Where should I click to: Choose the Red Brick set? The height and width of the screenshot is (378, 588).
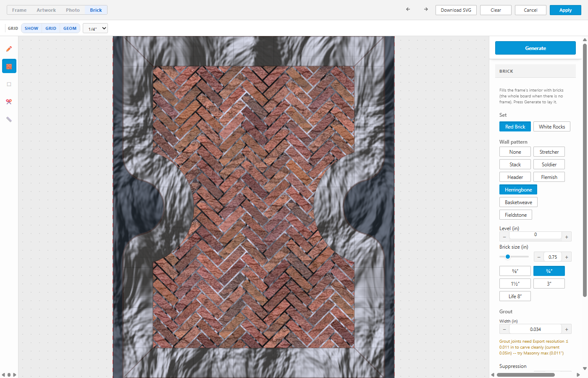[x=515, y=127]
